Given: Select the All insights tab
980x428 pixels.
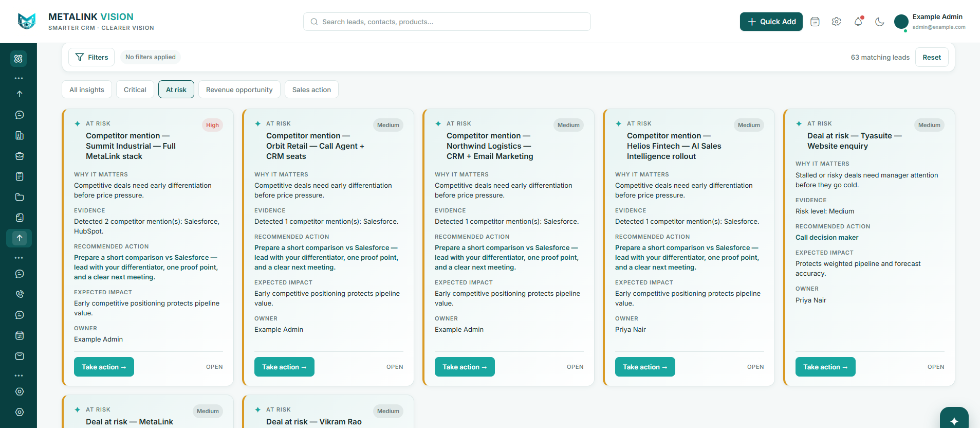Looking at the screenshot, I should click(87, 90).
